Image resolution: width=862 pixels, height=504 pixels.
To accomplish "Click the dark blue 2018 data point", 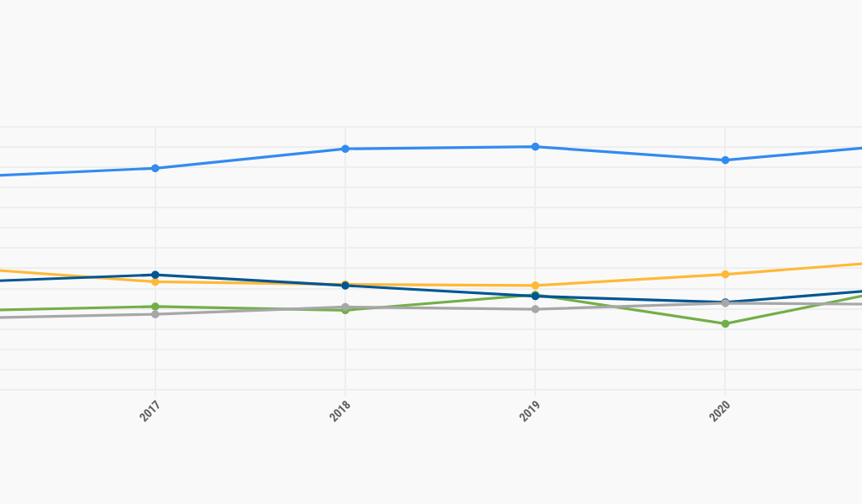I will click(345, 286).
